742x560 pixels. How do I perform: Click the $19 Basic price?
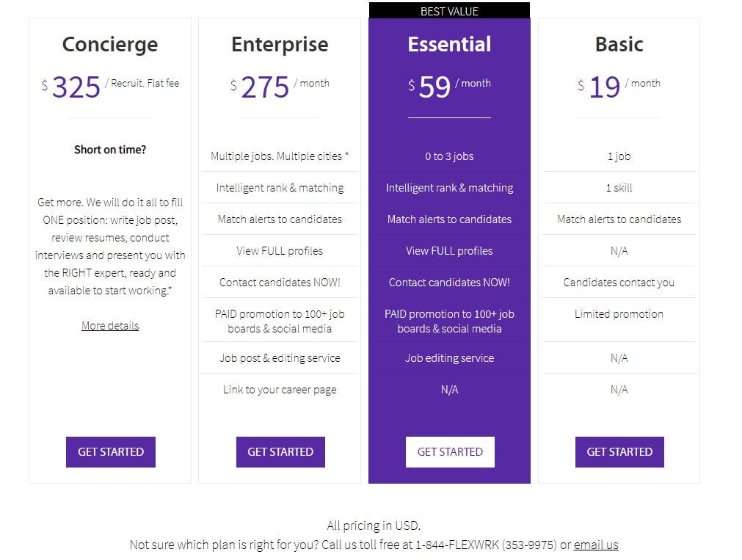pos(599,87)
